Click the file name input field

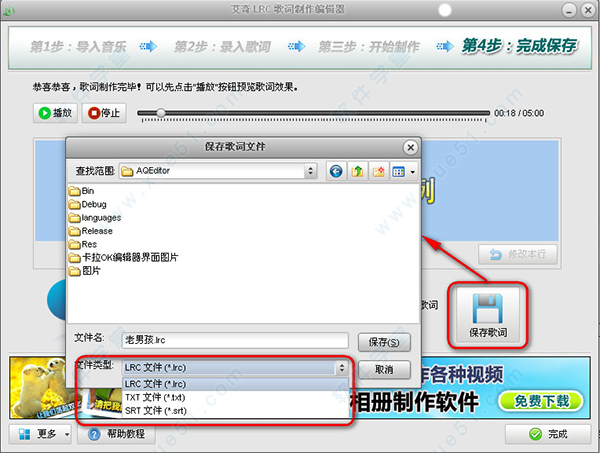click(x=234, y=341)
